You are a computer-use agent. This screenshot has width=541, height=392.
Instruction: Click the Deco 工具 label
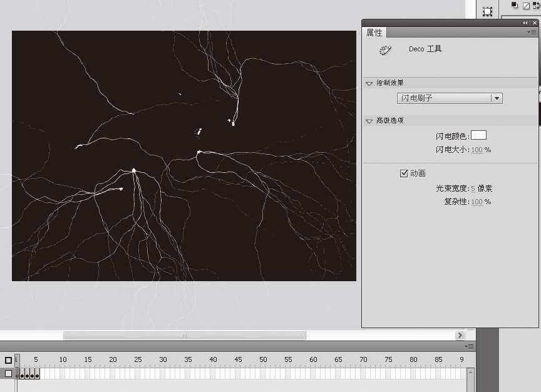point(425,49)
